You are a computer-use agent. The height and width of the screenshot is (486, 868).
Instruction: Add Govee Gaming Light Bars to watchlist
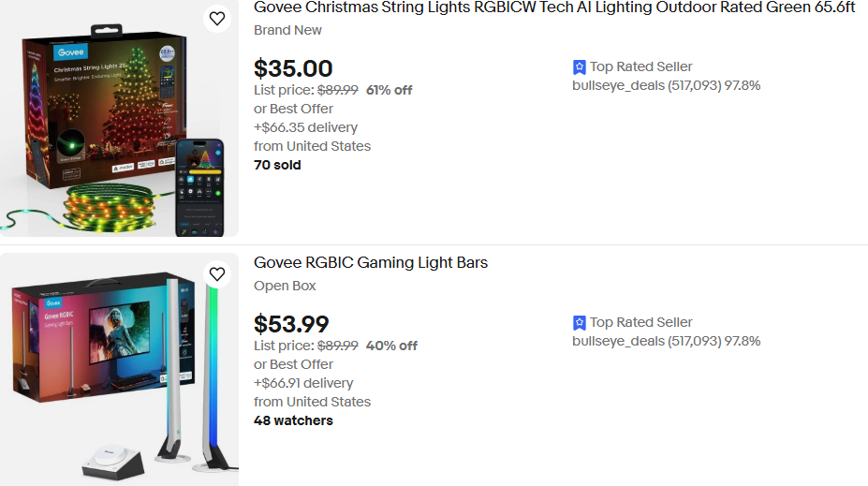pos(217,274)
